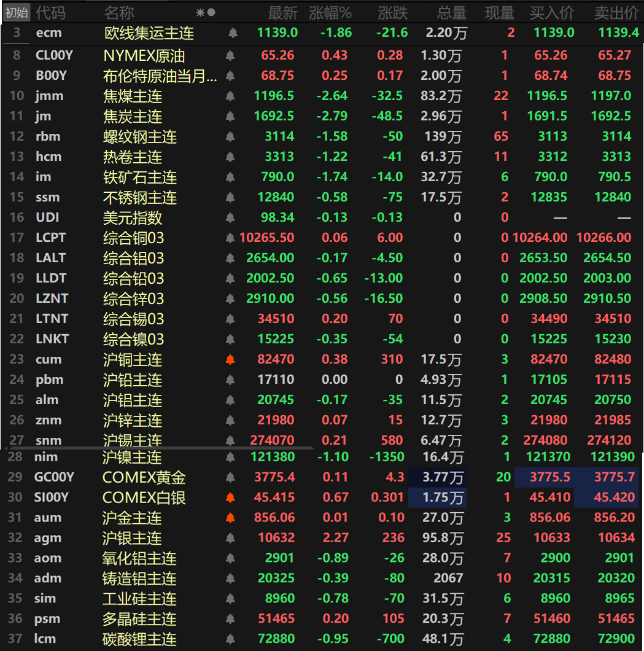Image resolution: width=644 pixels, height=651 pixels.
Task: Click the sun icon in the header
Action: point(200,12)
